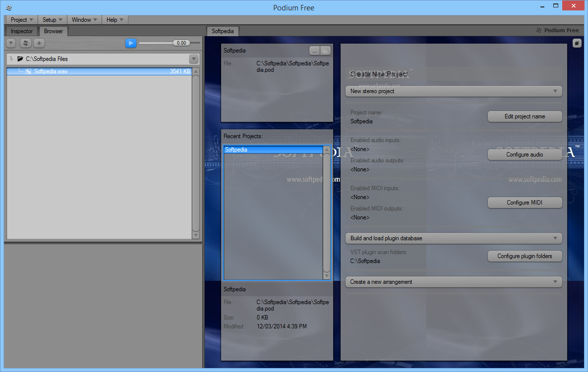The height and width of the screenshot is (372, 588).
Task: Click Recent Projects scroll down arrow
Action: [x=327, y=276]
